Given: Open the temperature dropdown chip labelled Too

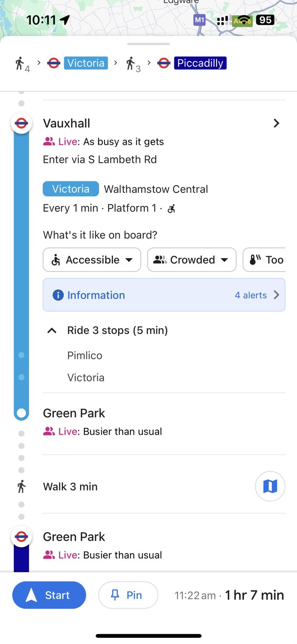Looking at the screenshot, I should click(266, 260).
